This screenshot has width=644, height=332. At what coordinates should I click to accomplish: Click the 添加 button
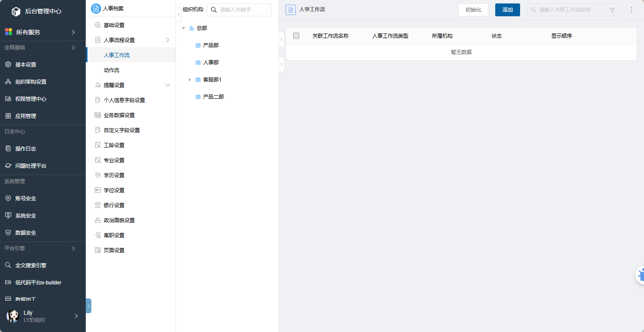507,10
